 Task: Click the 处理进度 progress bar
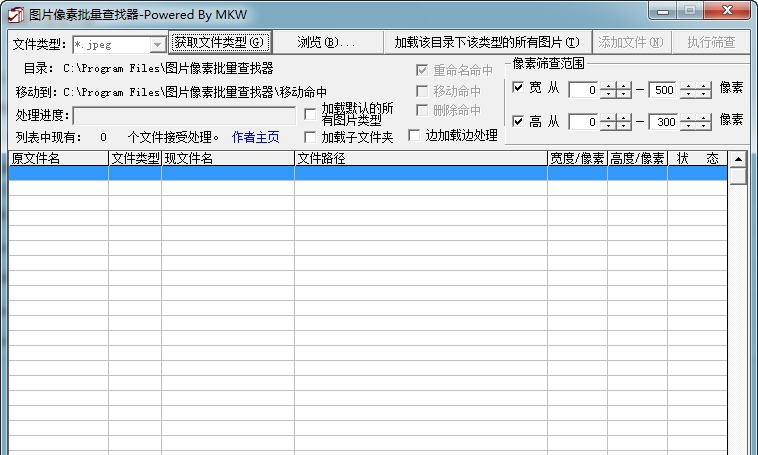[x=184, y=116]
